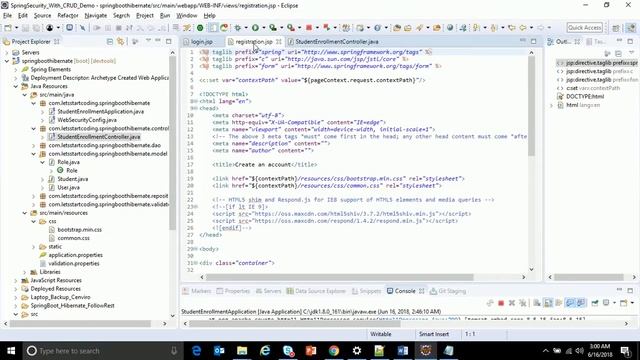Image resolution: width=640 pixels, height=360 pixels.
Task: Click the green Run button icon
Action: tap(255, 28)
